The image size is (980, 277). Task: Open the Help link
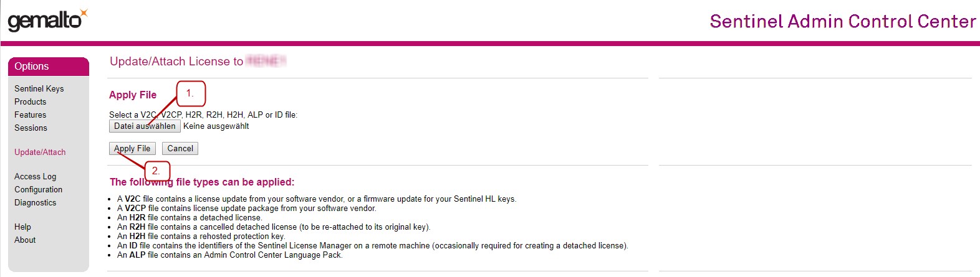[x=23, y=227]
